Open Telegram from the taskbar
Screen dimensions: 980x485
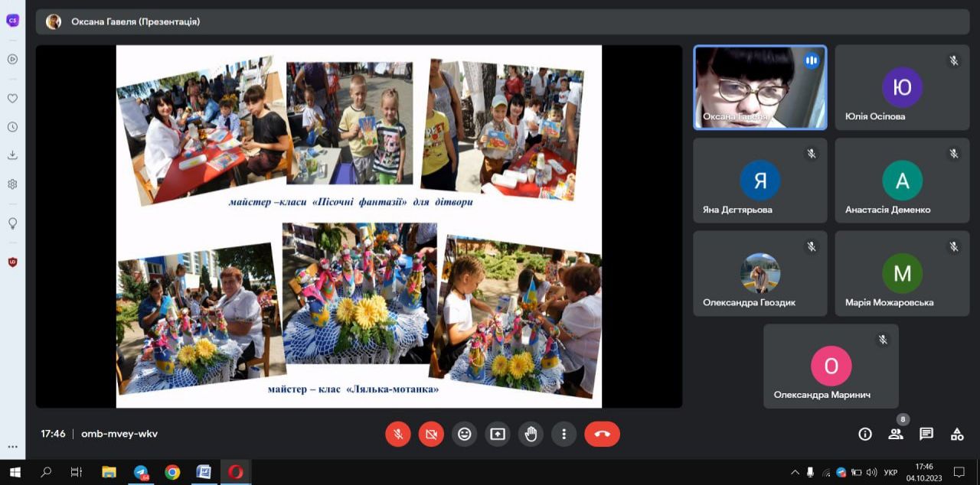pos(141,472)
